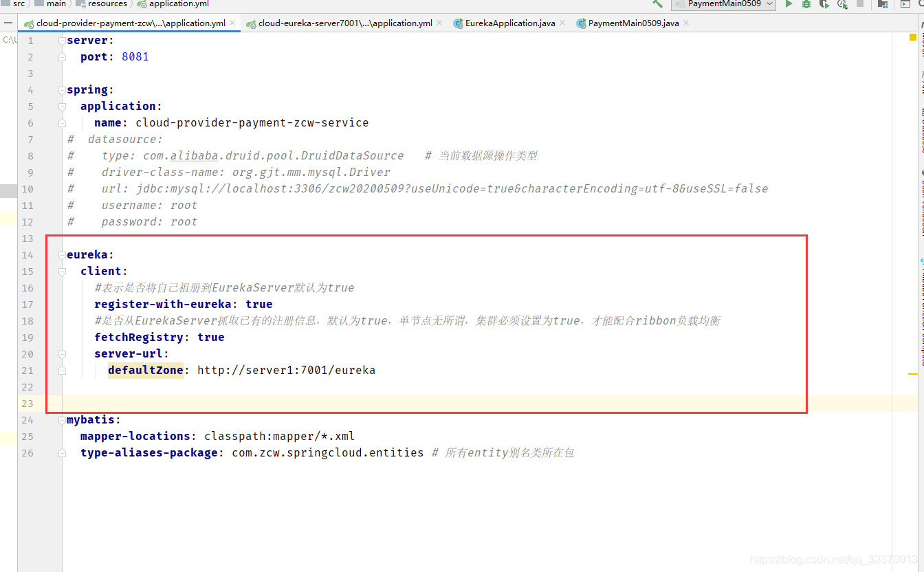Screen dimensions: 924x572
Task: Click the yellow warning stripe on the scrollbar
Action: point(913,373)
